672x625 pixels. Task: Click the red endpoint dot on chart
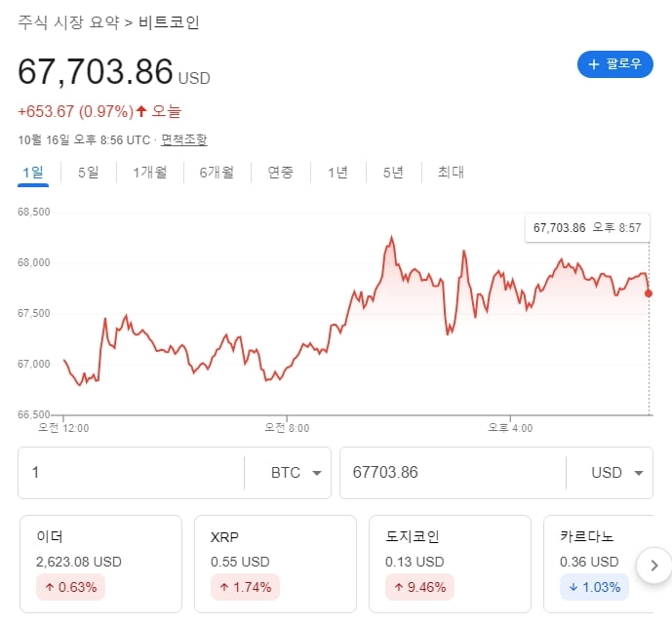[649, 293]
